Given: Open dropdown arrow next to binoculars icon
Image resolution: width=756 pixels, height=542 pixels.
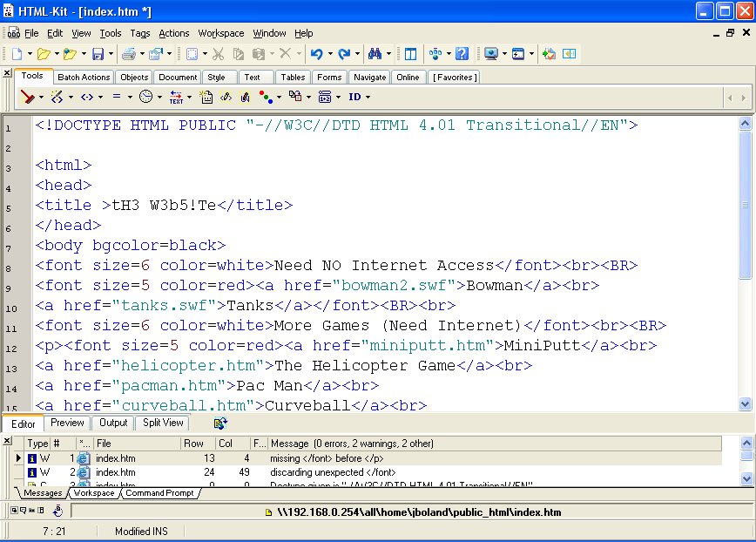Looking at the screenshot, I should click(388, 53).
